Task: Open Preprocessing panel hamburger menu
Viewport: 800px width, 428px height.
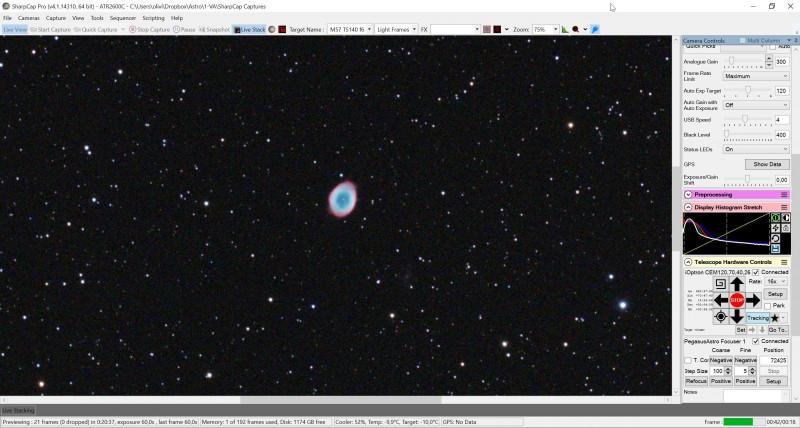Action: [784, 194]
